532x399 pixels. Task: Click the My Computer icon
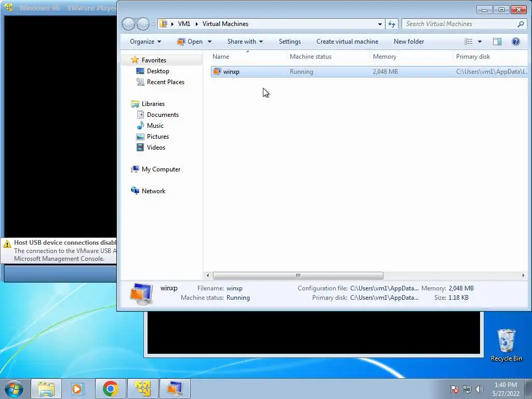[135, 169]
